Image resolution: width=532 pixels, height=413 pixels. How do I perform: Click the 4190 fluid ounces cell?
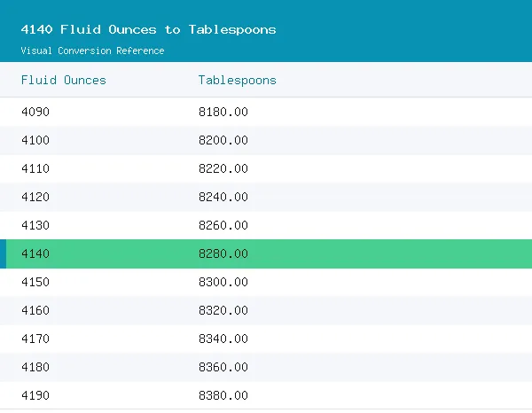point(35,395)
